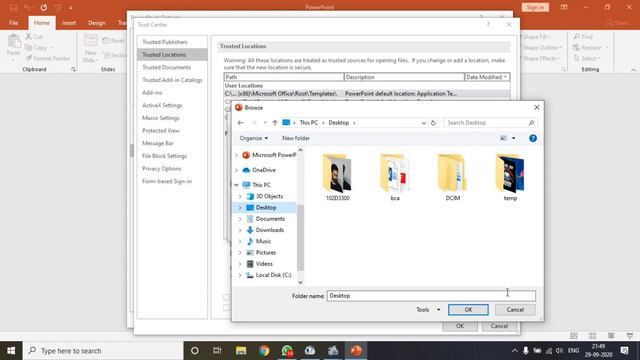This screenshot has height=360, width=640.
Task: Select the temp folder
Action: [510, 178]
